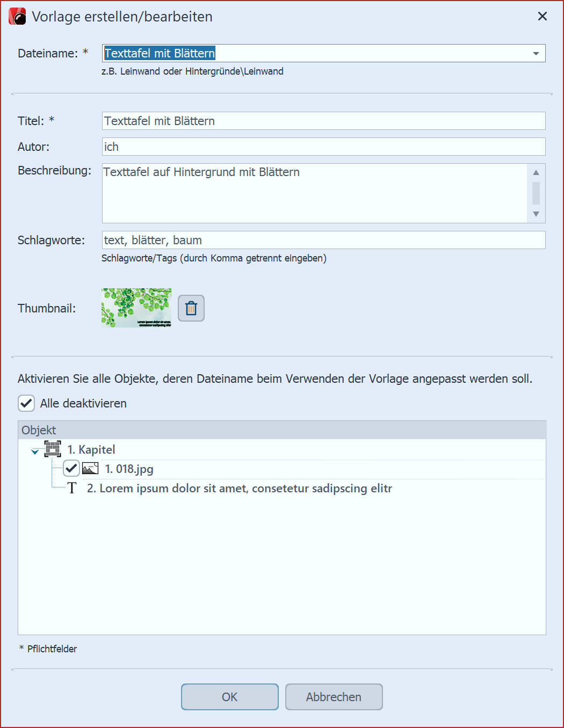Open the Dateiname dropdown list
Viewport: 564px width, 728px height.
pyautogui.click(x=536, y=54)
